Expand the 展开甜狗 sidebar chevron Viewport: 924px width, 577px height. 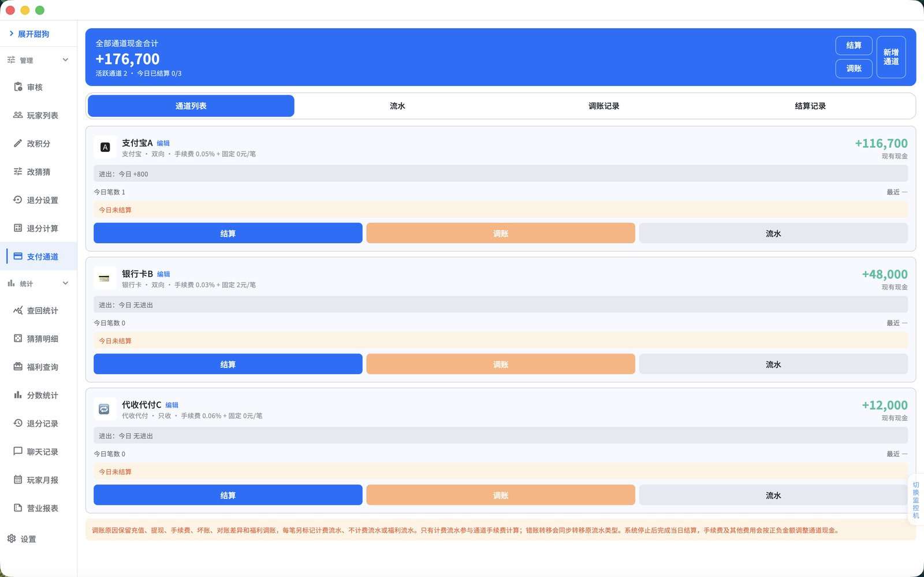pos(12,34)
